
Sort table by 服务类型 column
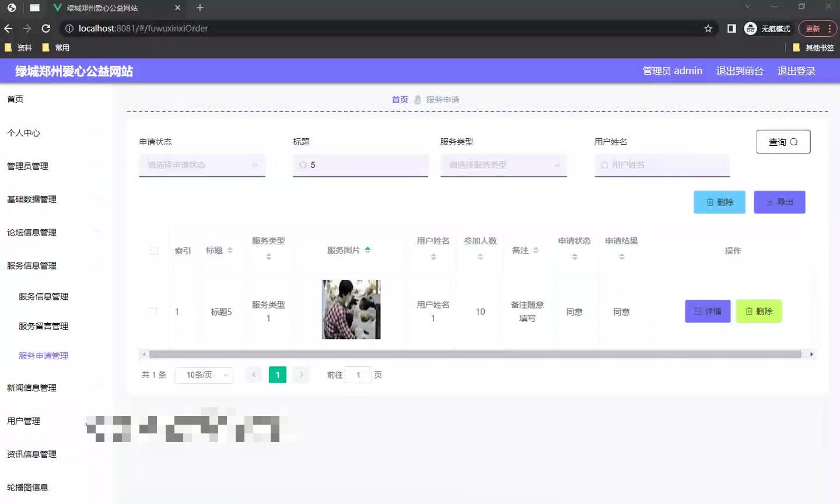pos(268,257)
